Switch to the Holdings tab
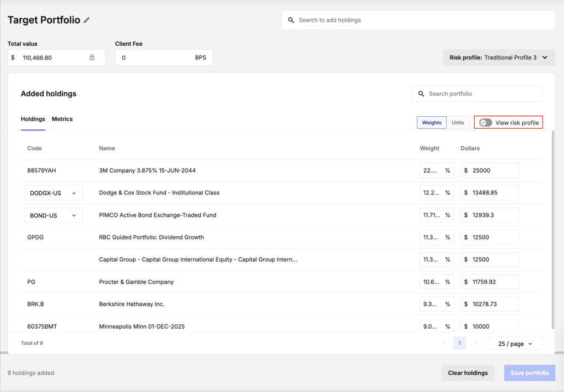This screenshot has width=564, height=392. (x=32, y=119)
